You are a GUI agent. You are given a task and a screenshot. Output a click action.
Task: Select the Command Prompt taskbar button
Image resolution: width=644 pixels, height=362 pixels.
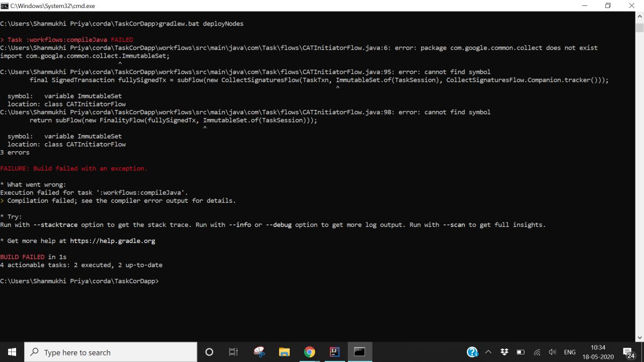pos(360,352)
